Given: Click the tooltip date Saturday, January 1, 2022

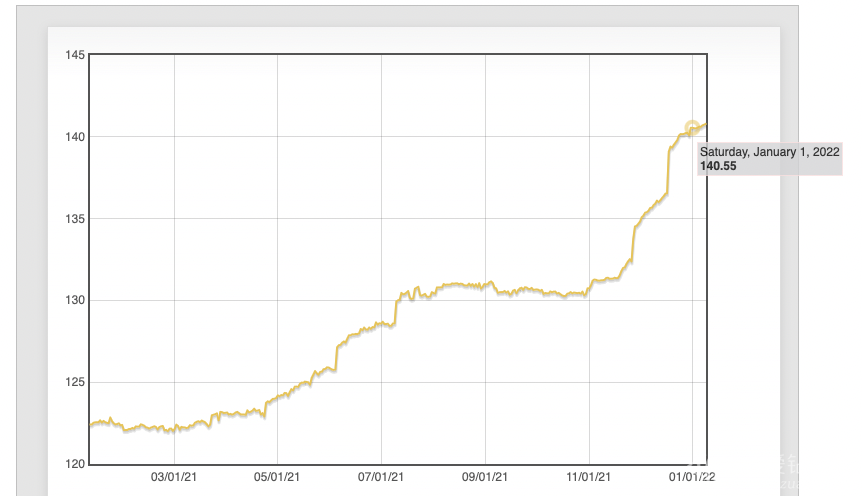Looking at the screenshot, I should pos(768,152).
